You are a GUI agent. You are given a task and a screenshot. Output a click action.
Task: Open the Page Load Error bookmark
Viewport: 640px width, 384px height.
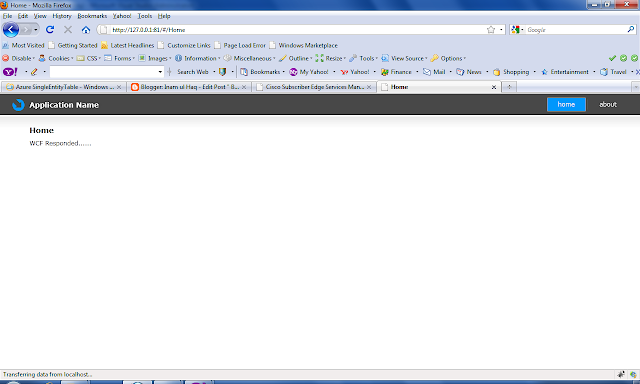[240, 45]
